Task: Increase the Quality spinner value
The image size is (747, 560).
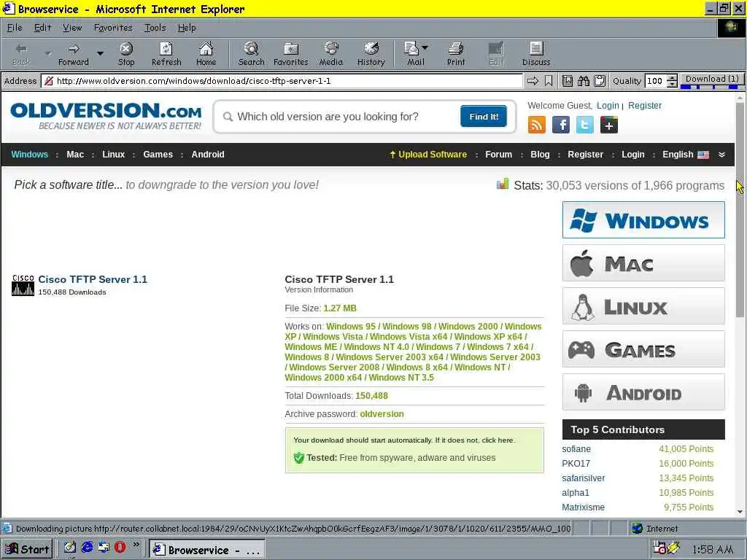Action: point(672,77)
